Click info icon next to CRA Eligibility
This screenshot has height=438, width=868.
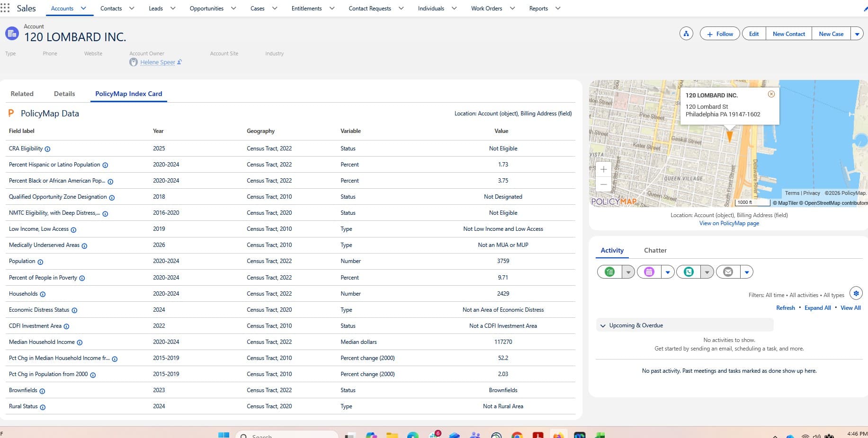47,149
